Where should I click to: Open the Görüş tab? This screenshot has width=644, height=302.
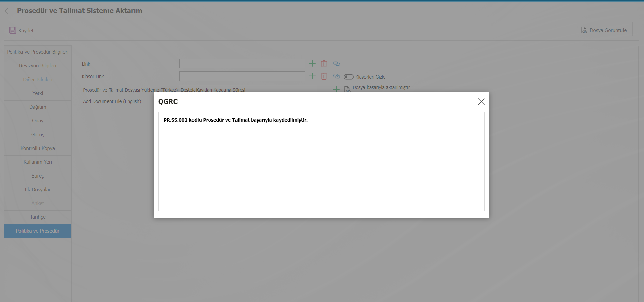click(x=38, y=135)
